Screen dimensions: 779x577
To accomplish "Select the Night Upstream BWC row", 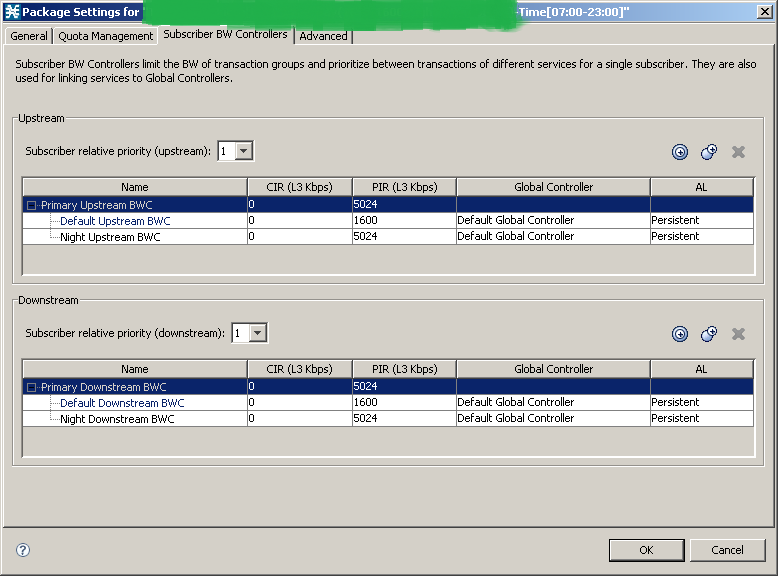I will click(110, 237).
